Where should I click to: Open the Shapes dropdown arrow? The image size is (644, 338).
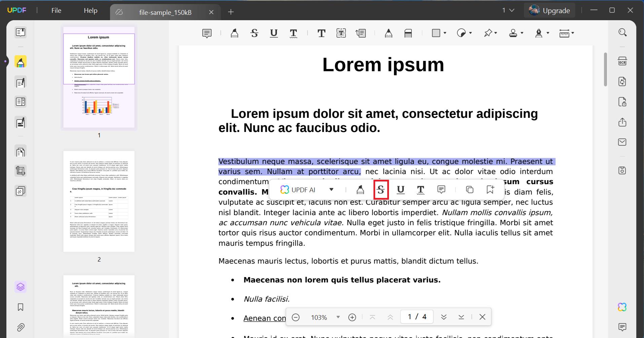coord(445,33)
